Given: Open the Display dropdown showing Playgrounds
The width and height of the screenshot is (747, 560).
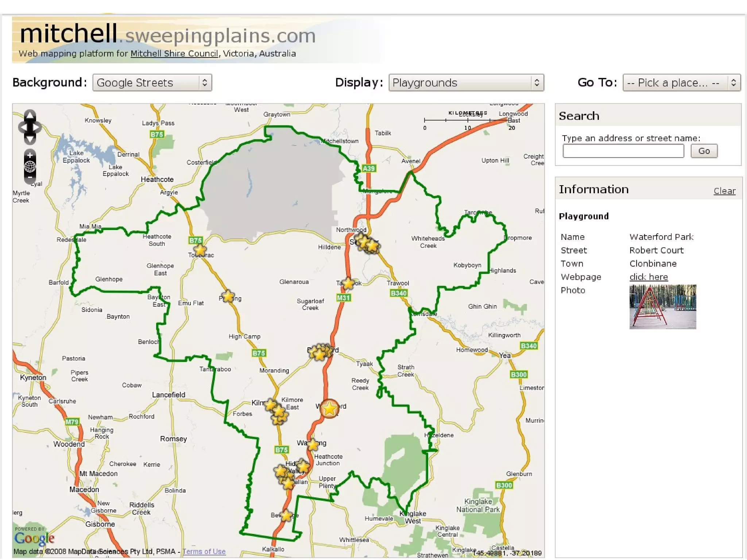Looking at the screenshot, I should [466, 83].
